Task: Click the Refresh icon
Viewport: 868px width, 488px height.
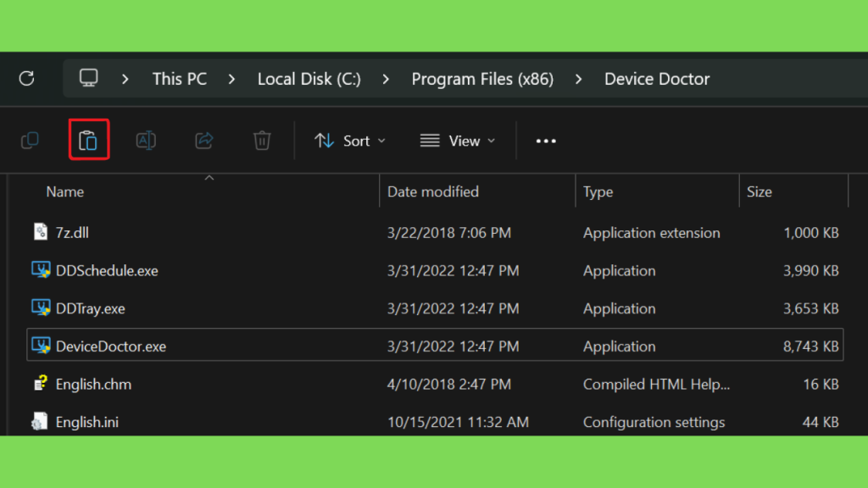Action: point(26,79)
